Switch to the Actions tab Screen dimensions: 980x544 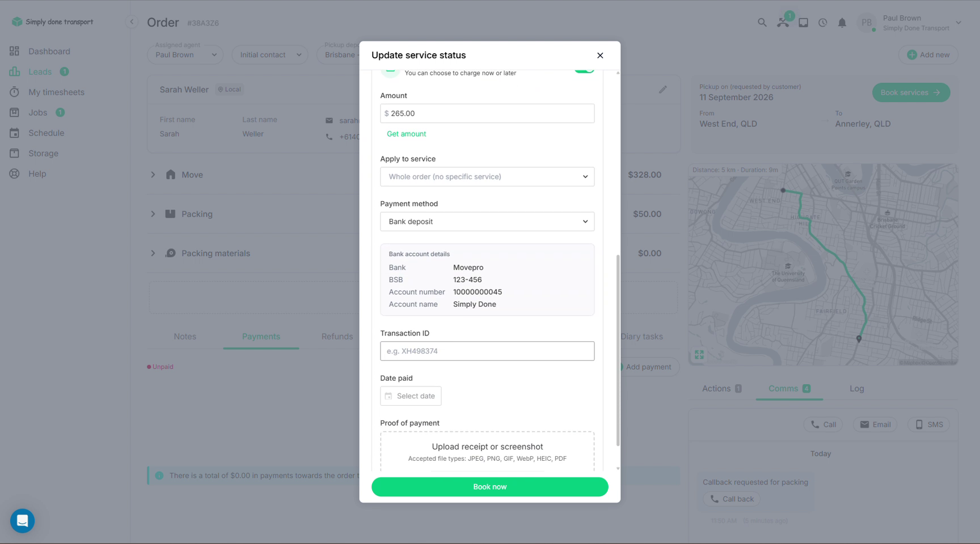coord(721,389)
